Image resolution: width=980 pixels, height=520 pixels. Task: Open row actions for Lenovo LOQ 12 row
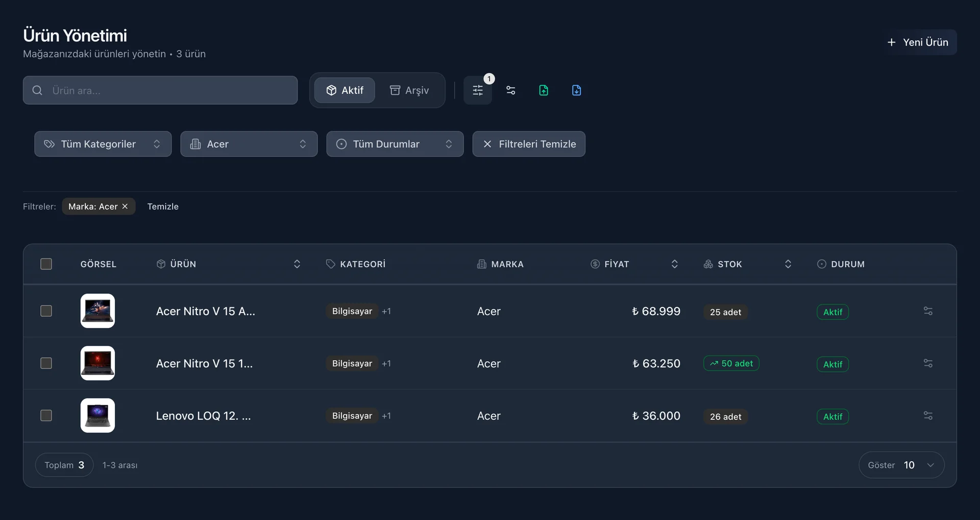coord(927,416)
